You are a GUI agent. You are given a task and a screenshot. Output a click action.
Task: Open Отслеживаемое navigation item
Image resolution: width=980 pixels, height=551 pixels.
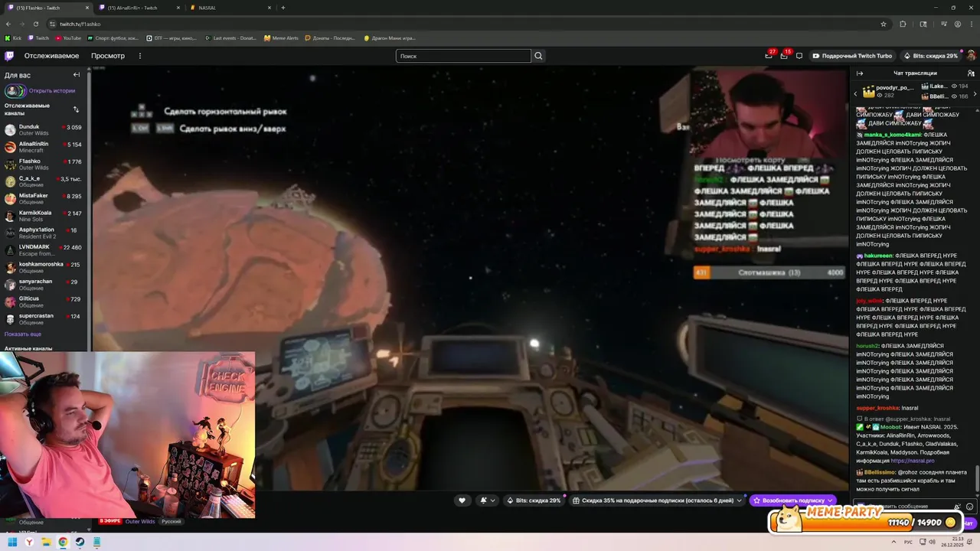click(x=51, y=56)
